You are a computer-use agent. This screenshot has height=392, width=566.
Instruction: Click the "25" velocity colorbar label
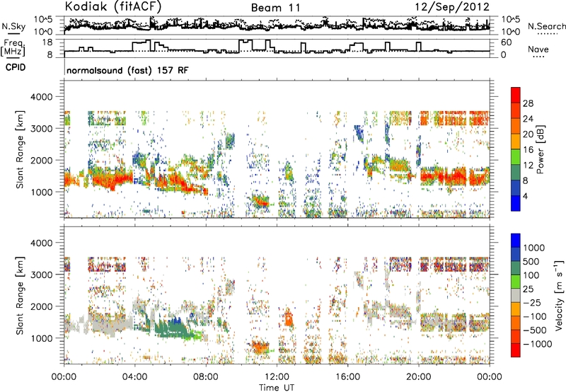(x=528, y=289)
